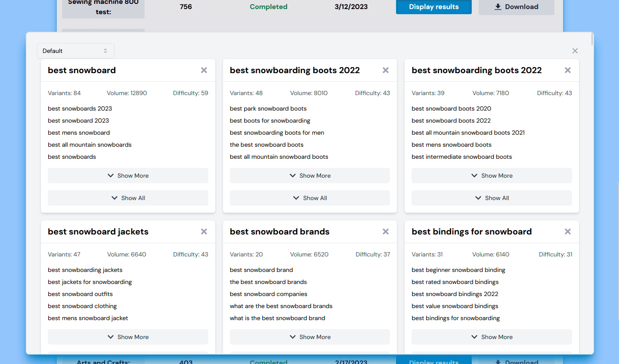Show all variants for 'best snowboard'

(x=128, y=198)
